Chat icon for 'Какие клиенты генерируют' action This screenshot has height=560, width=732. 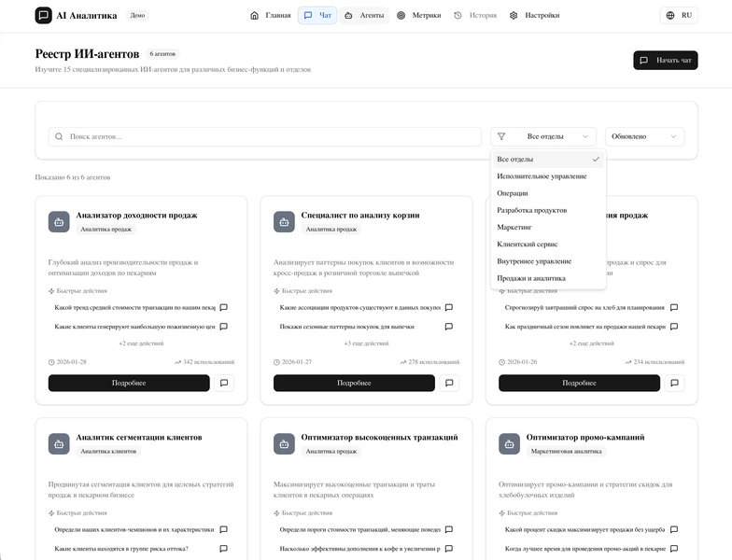pos(224,327)
